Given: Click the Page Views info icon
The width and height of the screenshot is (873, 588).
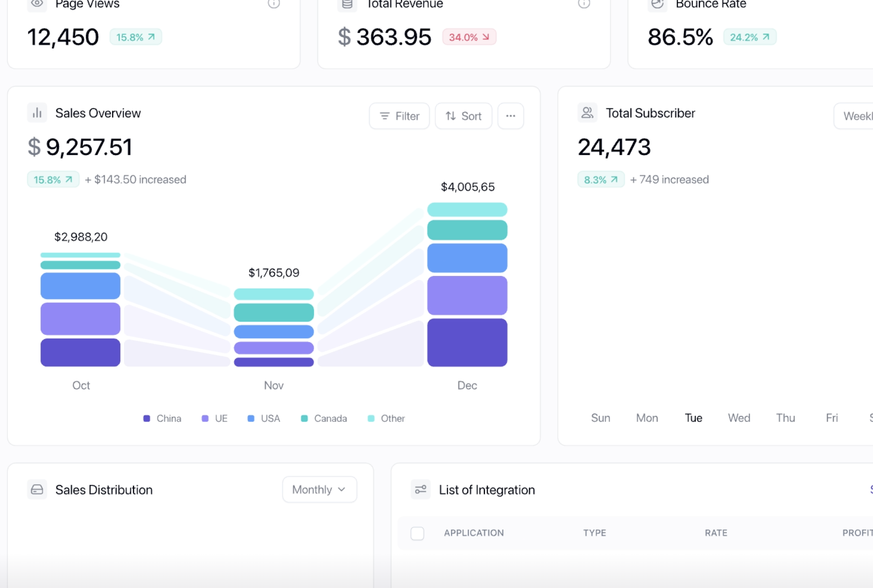Looking at the screenshot, I should tap(274, 4).
